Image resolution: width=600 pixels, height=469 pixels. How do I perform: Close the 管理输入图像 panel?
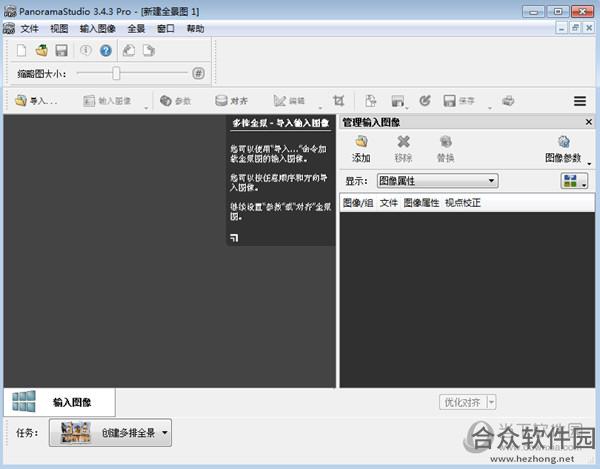click(589, 122)
